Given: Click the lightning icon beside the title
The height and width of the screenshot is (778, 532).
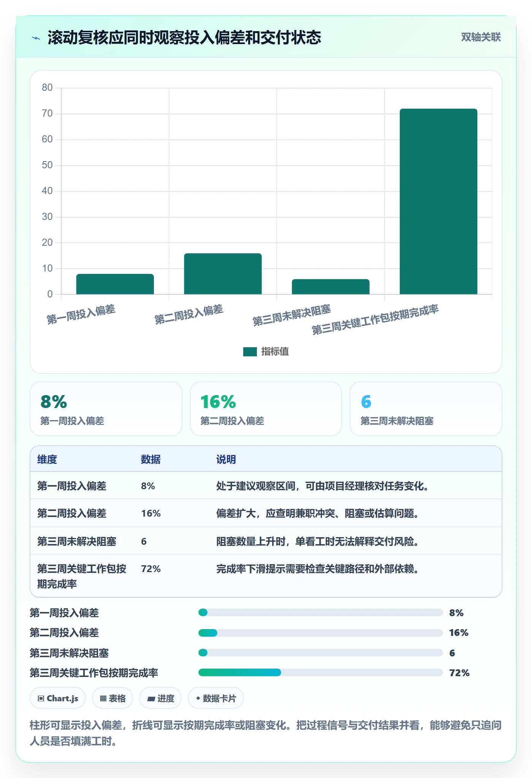Looking at the screenshot, I should tap(36, 38).
